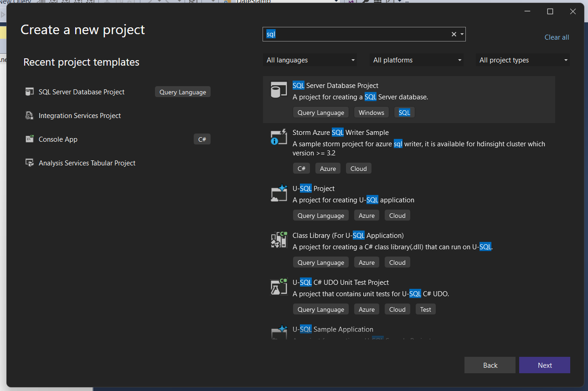Open the All platforms filter dropdown
Screen dimensions: 588x391
point(417,60)
